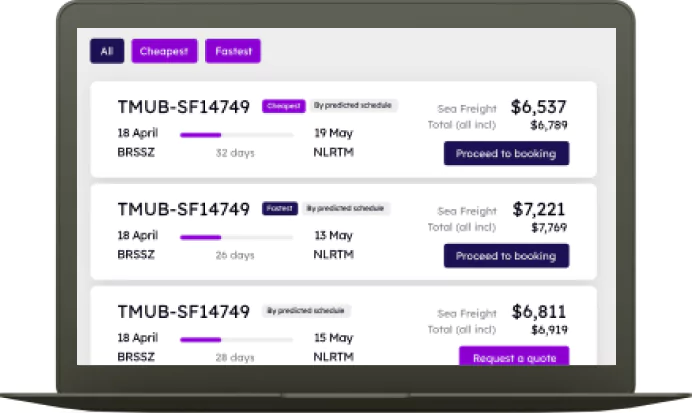Viewport: 692px width, 413px height.
Task: Open first TMUB-SF14749 result title
Action: tap(184, 107)
